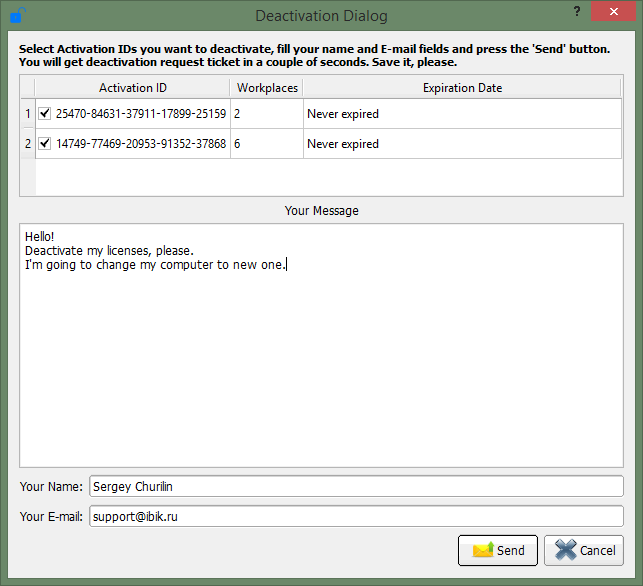Click the question mark help button
Image resolution: width=643 pixels, height=586 pixels.
[x=577, y=11]
